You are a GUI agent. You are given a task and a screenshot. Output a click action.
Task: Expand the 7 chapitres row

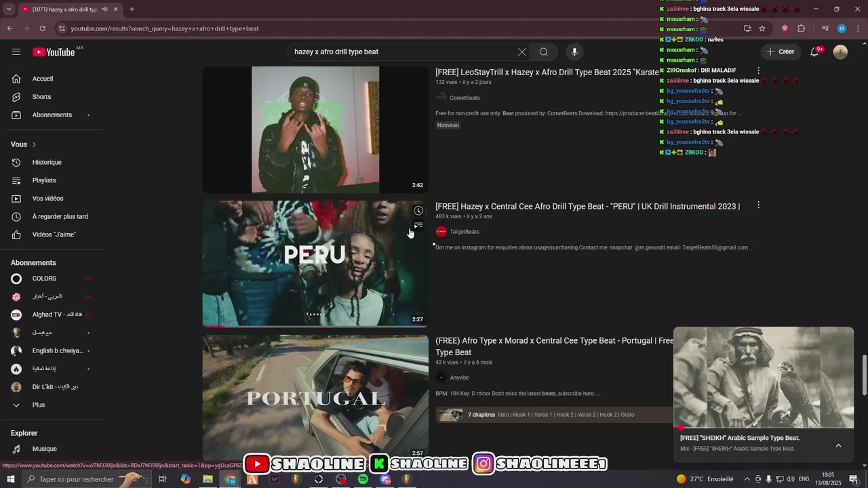(x=554, y=415)
